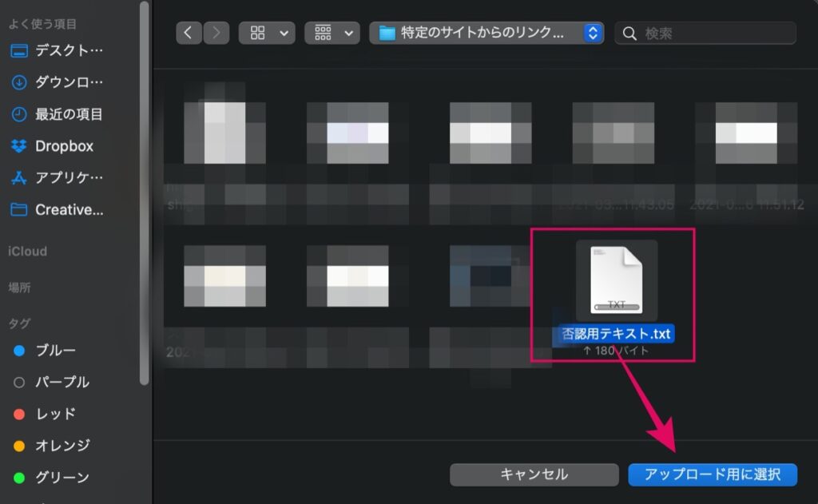Image resolution: width=818 pixels, height=504 pixels.
Task: Select the green tag dot
Action: pos(19,478)
